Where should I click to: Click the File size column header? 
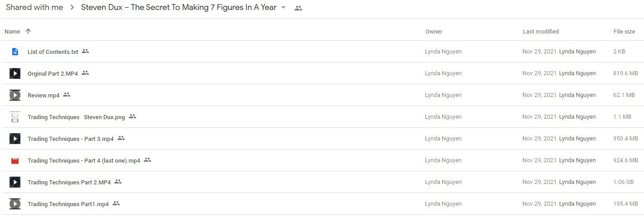pyautogui.click(x=624, y=32)
